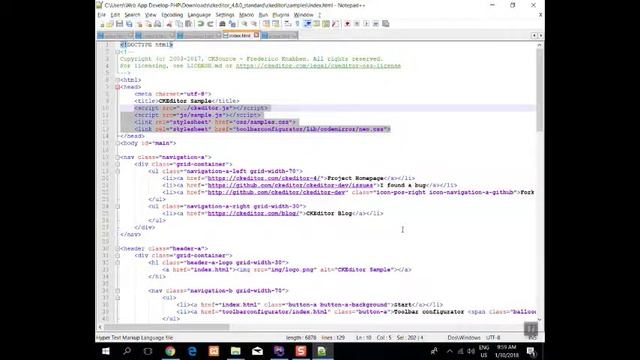The height and width of the screenshot is (360, 640).
Task: Open the Windows notification center
Action: (531, 351)
